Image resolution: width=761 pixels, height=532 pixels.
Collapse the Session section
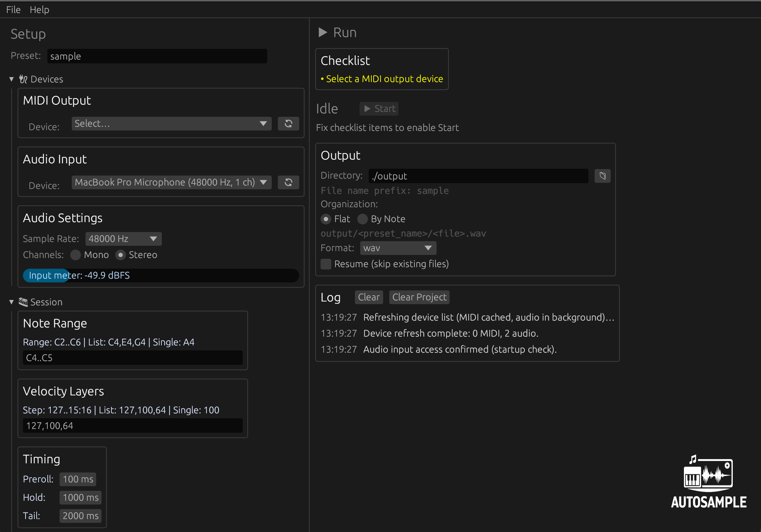pos(11,302)
